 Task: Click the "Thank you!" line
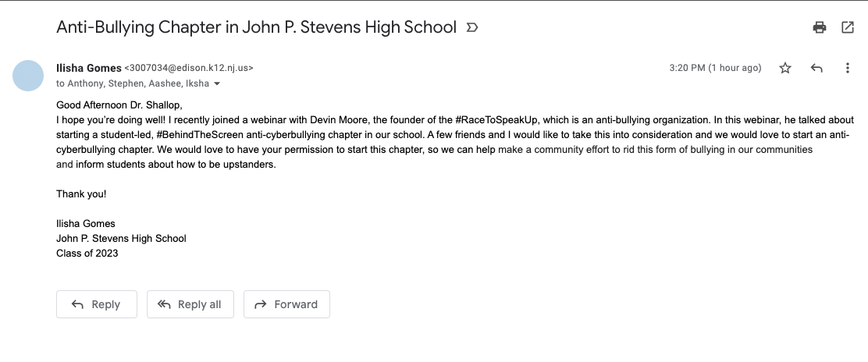tap(81, 193)
